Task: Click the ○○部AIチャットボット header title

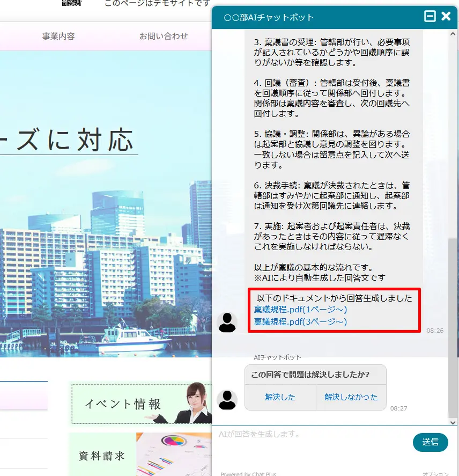Action: pyautogui.click(x=269, y=17)
